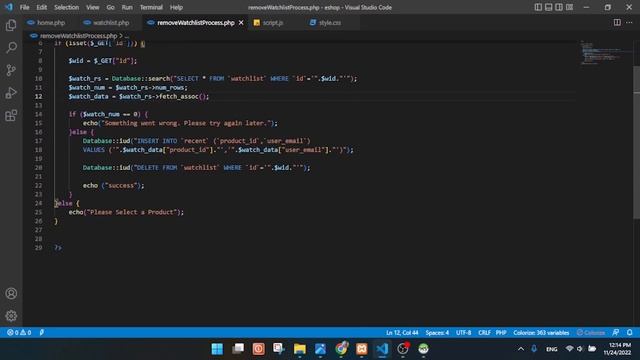The image size is (640, 360).
Task: Open the Selection menu
Action: click(x=67, y=7)
